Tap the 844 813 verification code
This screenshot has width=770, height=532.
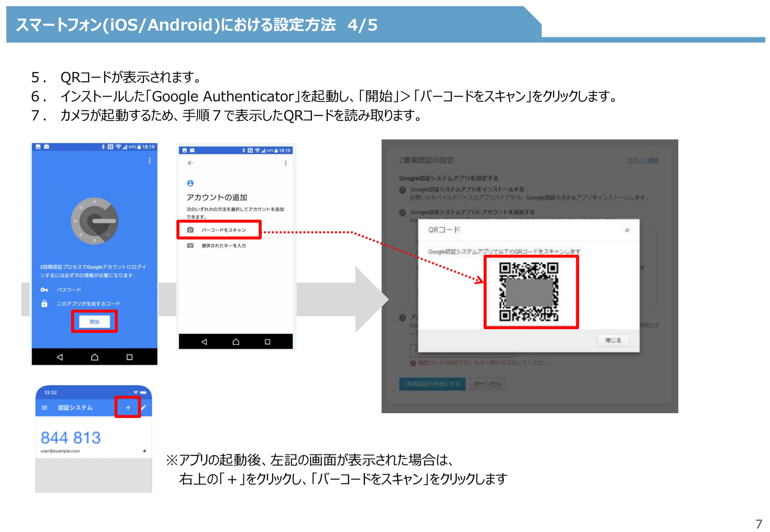pyautogui.click(x=71, y=438)
